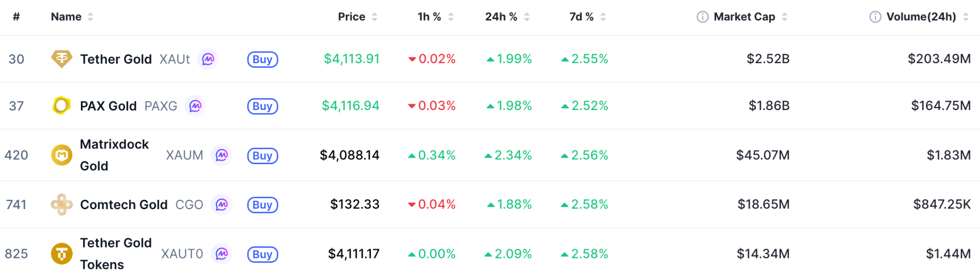Open the Tether Gold Tokens name link
This screenshot has height=279, width=980.
pos(116,254)
